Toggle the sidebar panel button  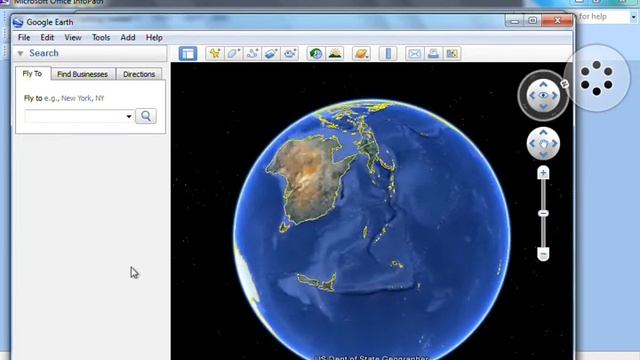pyautogui.click(x=188, y=53)
